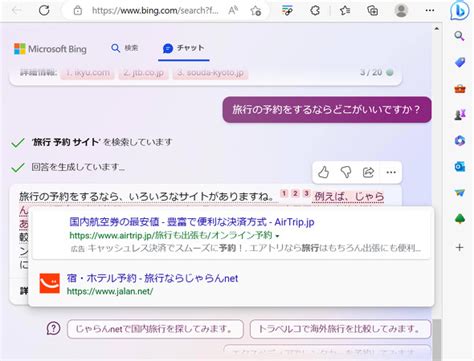Open source link 1. ikyu.com
The width and height of the screenshot is (474, 361).
tap(88, 72)
